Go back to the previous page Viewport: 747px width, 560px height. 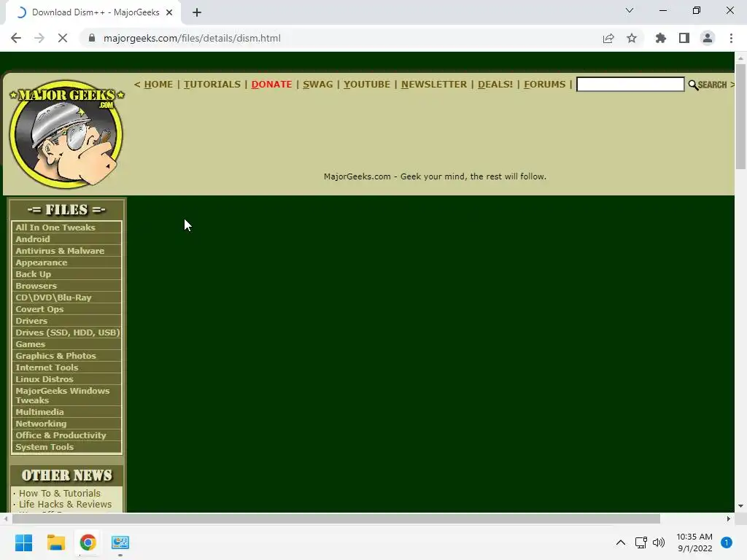(x=16, y=38)
